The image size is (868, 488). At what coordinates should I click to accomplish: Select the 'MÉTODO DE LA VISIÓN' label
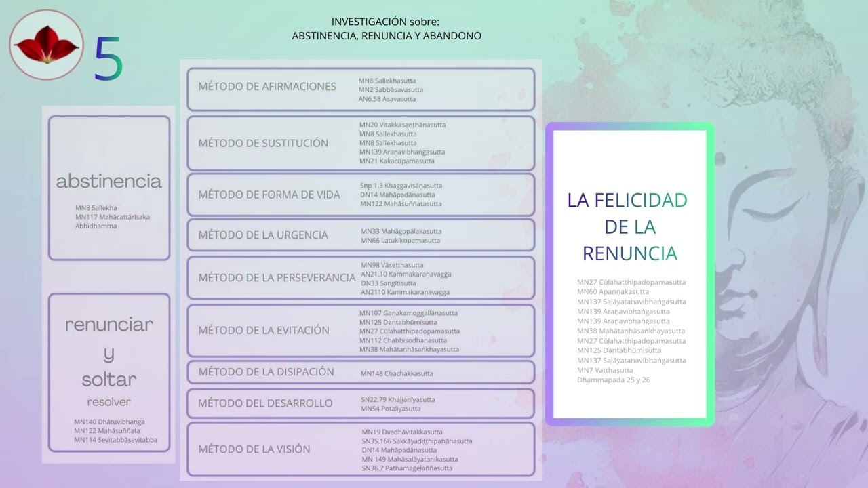click(x=254, y=449)
